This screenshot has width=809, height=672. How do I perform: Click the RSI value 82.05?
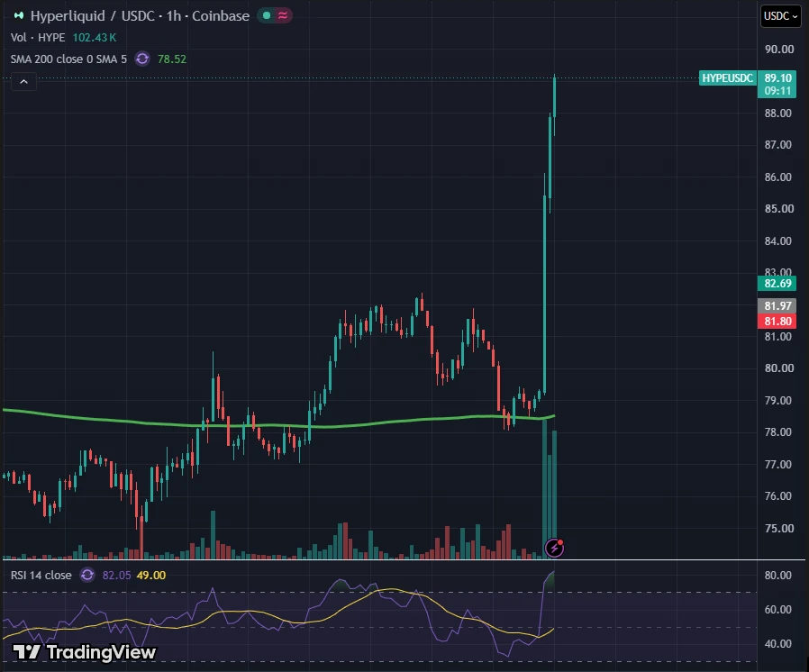tap(116, 575)
